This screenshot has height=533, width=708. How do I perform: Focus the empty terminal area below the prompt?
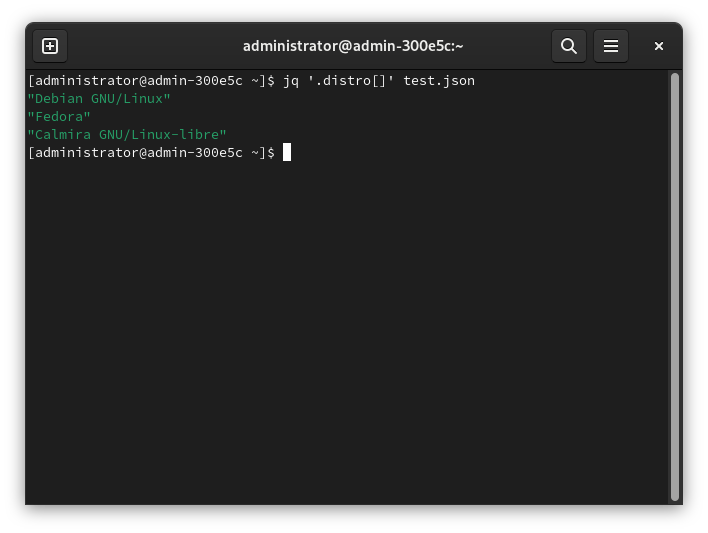[x=340, y=330]
